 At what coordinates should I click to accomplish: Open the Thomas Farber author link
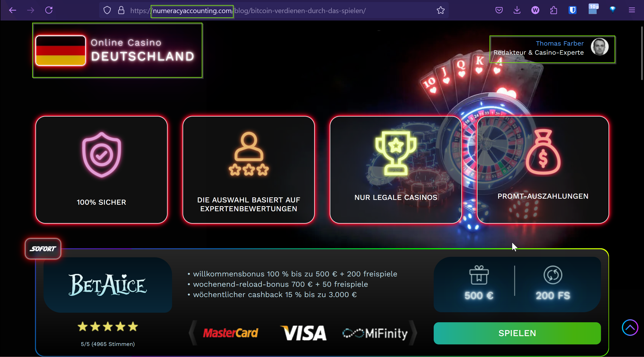pyautogui.click(x=559, y=43)
